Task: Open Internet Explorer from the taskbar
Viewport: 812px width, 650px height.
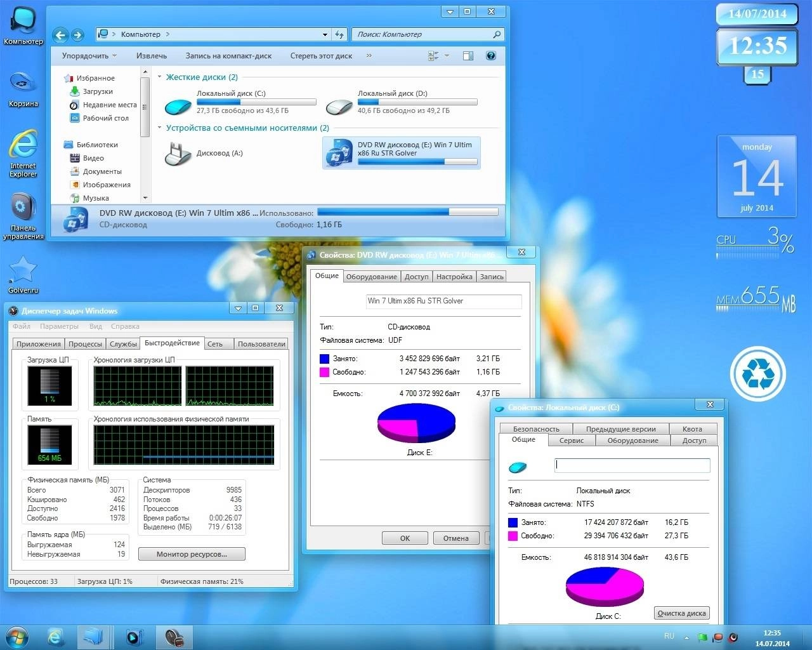Action: [x=56, y=637]
